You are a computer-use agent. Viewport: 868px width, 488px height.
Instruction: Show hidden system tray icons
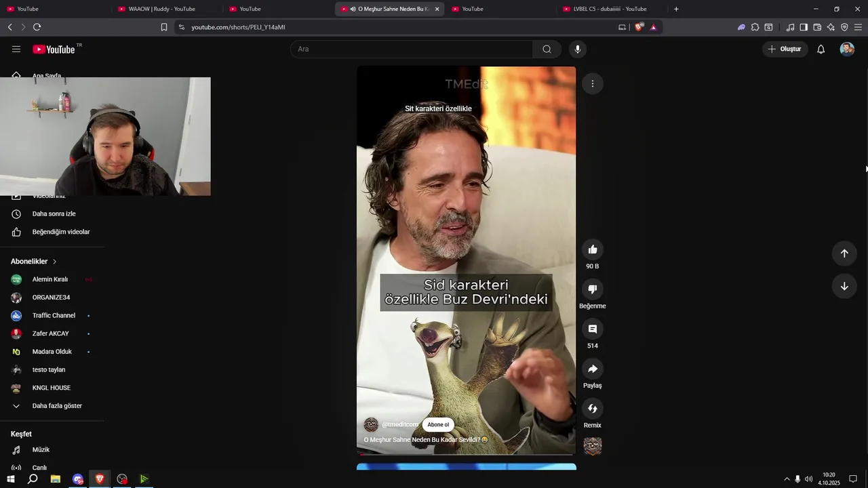pyautogui.click(x=787, y=479)
